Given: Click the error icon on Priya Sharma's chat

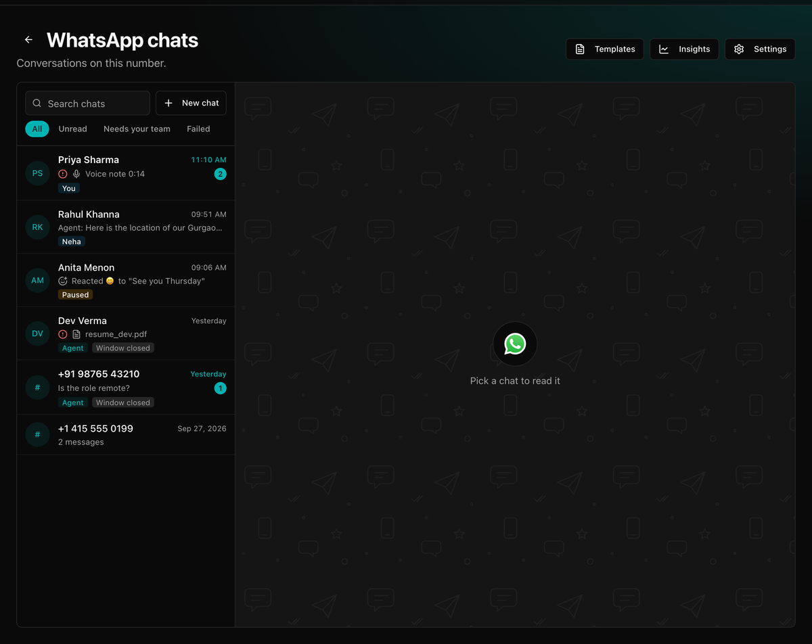Looking at the screenshot, I should [63, 174].
